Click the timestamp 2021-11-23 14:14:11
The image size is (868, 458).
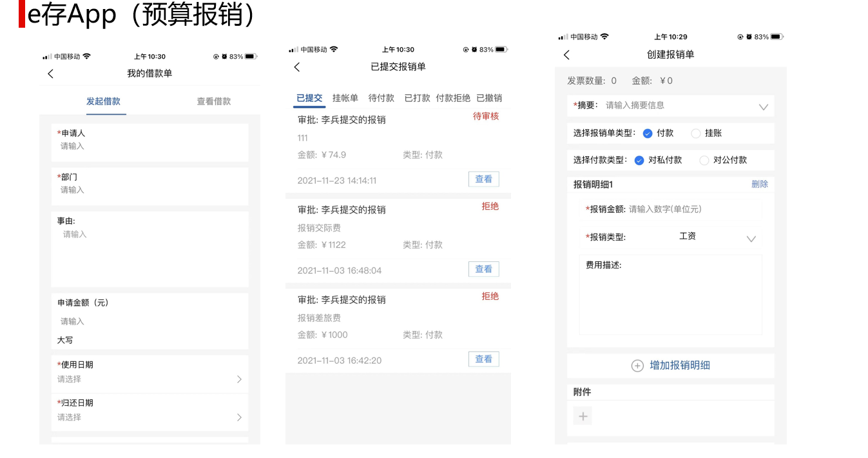[337, 181]
